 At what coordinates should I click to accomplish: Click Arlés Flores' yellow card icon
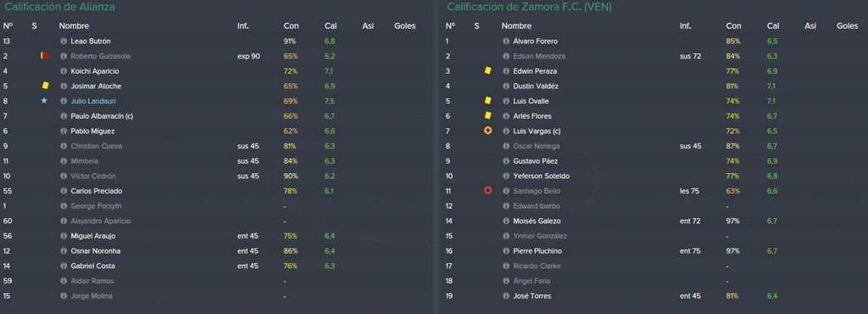(487, 115)
